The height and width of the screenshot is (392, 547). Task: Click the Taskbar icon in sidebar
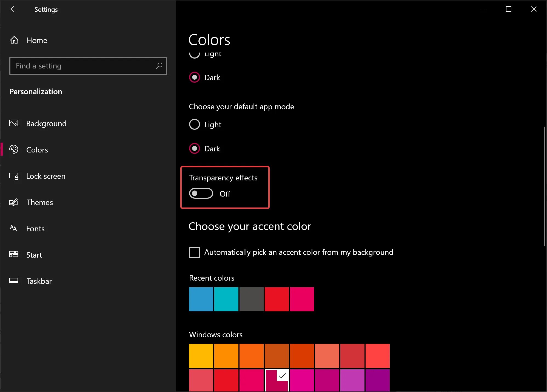(14, 281)
